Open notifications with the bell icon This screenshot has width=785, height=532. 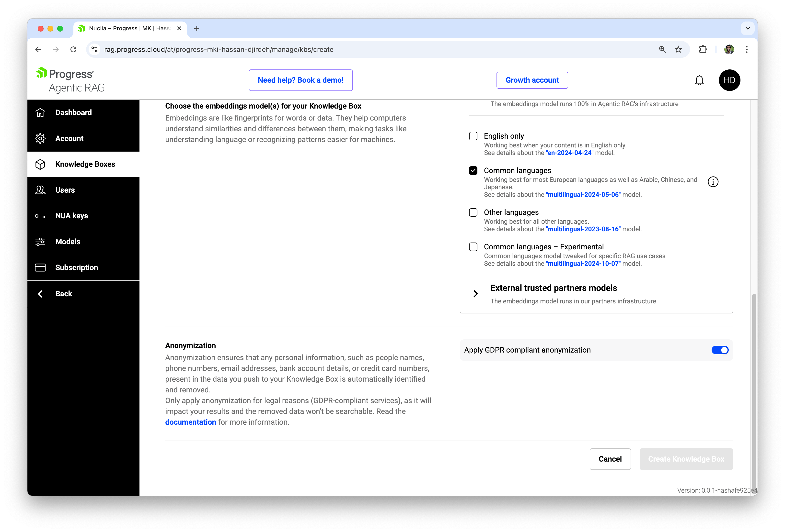[699, 80]
